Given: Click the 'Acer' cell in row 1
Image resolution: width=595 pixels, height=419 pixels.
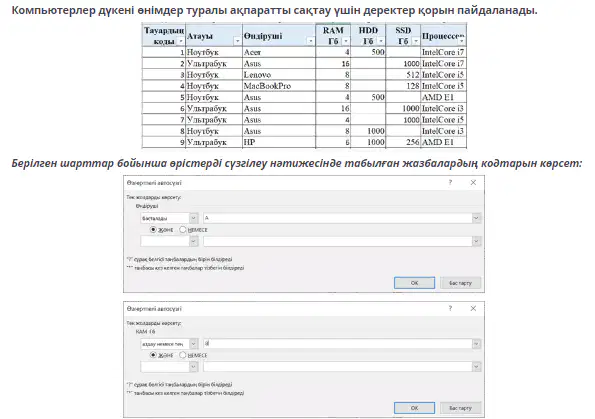Looking at the screenshot, I should 279,52.
